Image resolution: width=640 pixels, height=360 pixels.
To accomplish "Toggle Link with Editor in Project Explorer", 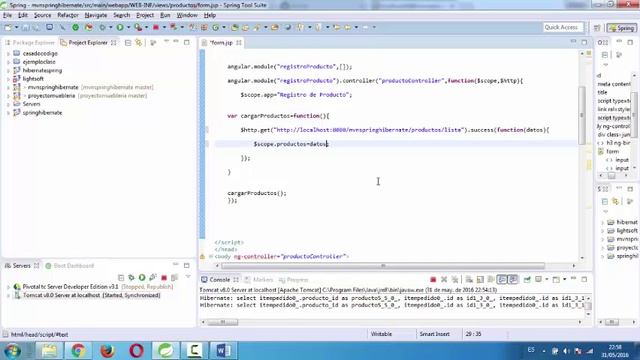I will (139, 42).
